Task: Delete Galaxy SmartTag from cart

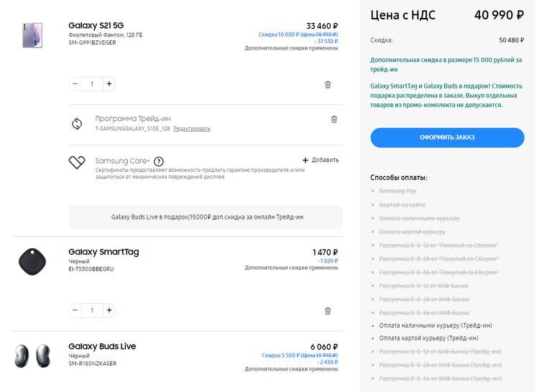Action: point(328,311)
